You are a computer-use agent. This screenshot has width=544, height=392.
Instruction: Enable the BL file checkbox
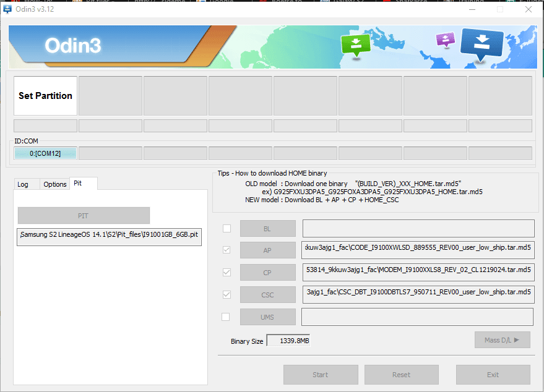227,228
